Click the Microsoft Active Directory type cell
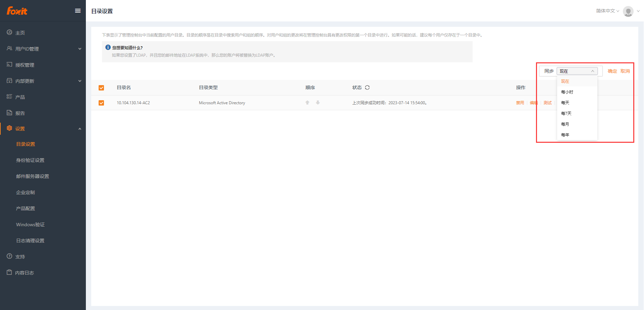Image resolution: width=644 pixels, height=310 pixels. click(x=222, y=103)
